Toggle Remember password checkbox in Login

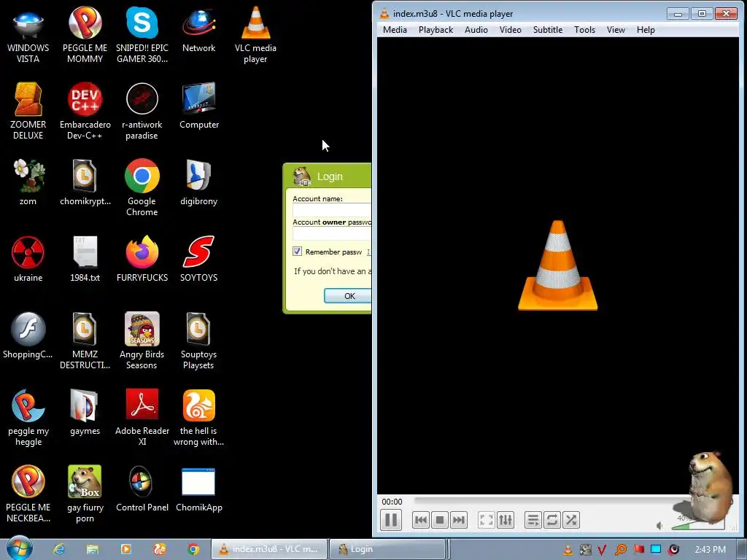pyautogui.click(x=298, y=252)
